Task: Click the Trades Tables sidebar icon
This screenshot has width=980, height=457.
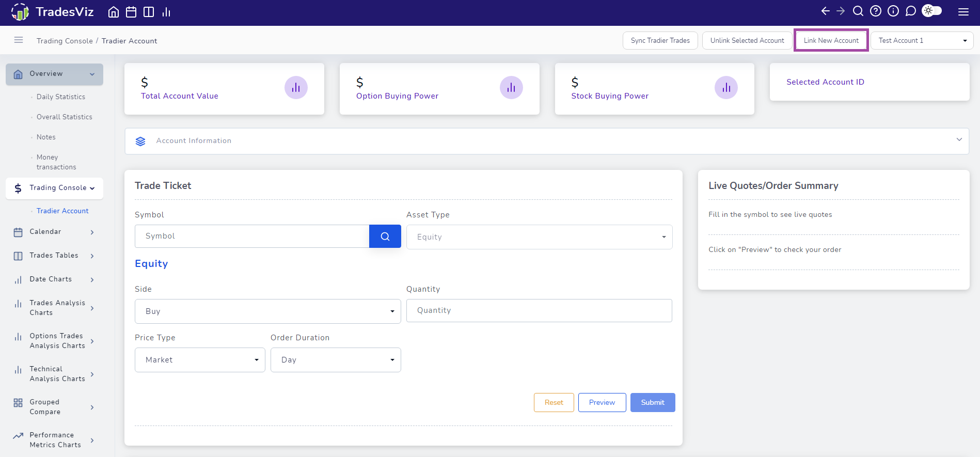Action: pyautogui.click(x=18, y=256)
